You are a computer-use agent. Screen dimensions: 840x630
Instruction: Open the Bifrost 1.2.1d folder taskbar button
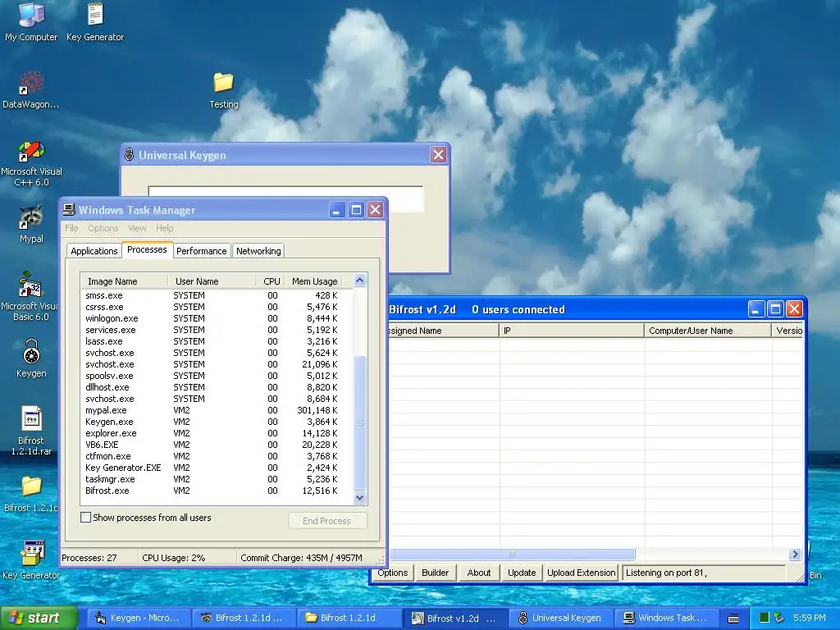coord(348,618)
